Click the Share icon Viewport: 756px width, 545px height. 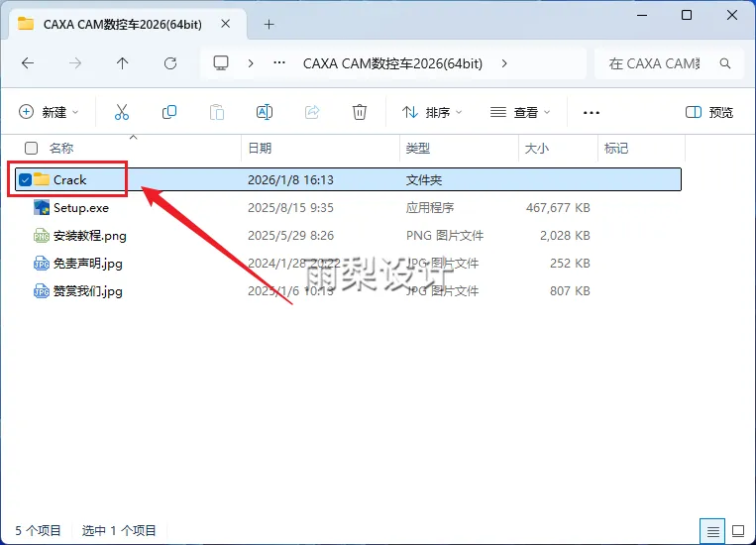(312, 112)
